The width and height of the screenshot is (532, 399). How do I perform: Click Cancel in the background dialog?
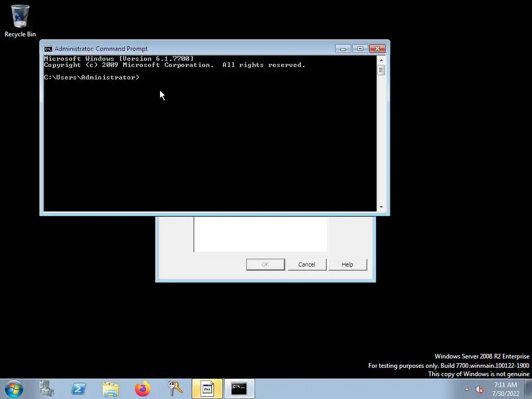[307, 264]
